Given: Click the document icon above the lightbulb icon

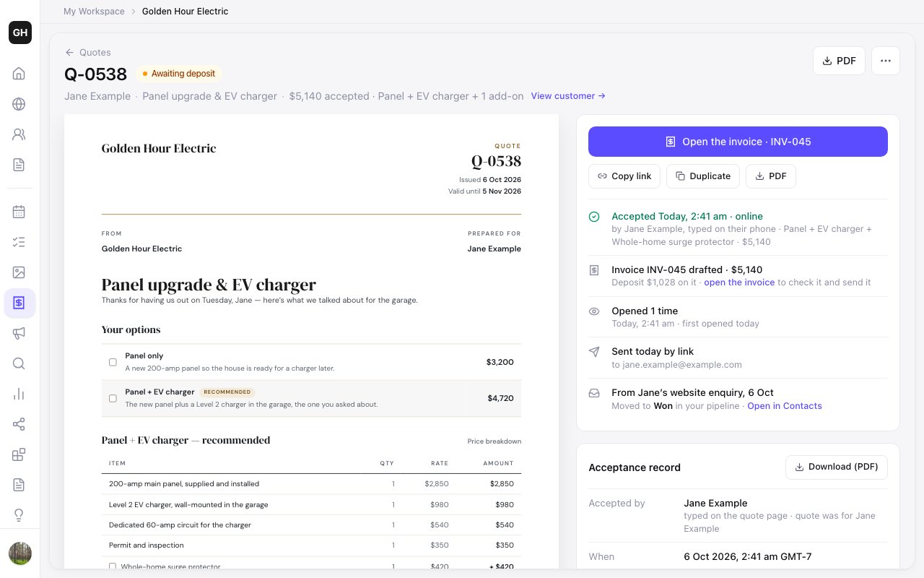Looking at the screenshot, I should (19, 485).
